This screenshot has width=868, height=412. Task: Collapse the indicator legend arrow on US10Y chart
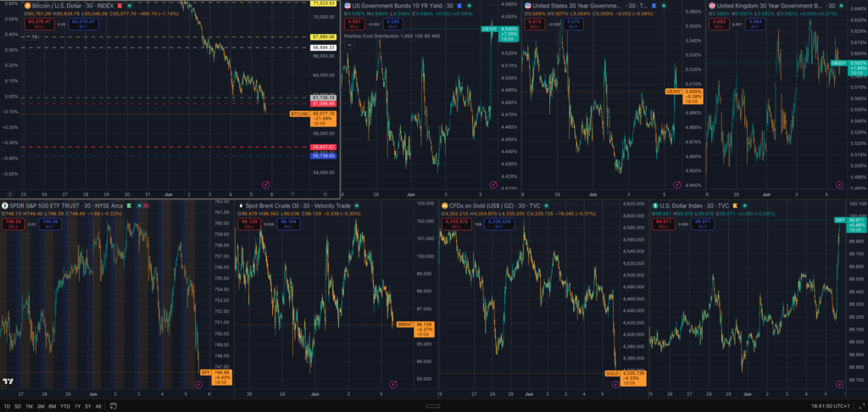(349, 46)
